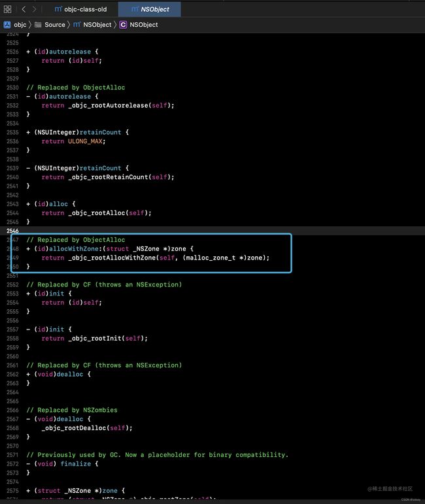Click comment on line 2552 about CF
The height and width of the screenshot is (504, 425).
(104, 285)
